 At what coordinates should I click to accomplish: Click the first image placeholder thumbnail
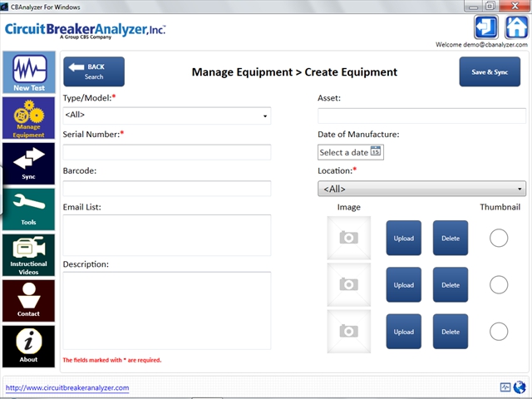pyautogui.click(x=349, y=238)
